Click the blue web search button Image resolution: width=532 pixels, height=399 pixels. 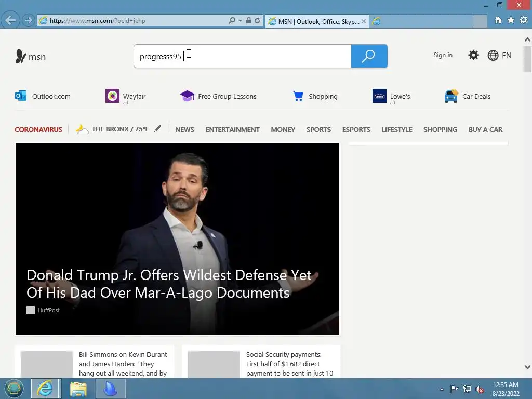369,56
